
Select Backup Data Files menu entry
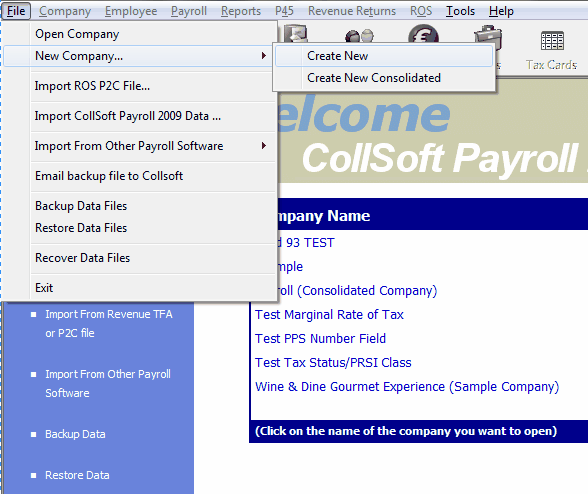(x=140, y=206)
